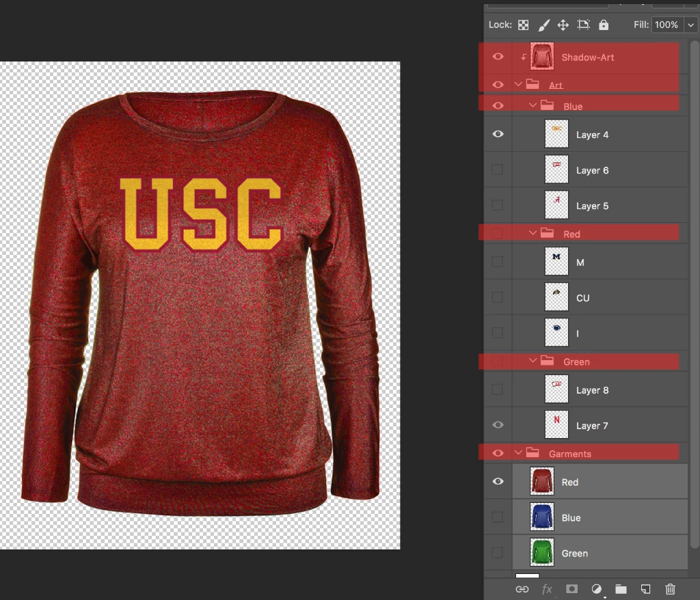The image size is (700, 600).
Task: Show Layer 6 visibility
Action: [498, 169]
